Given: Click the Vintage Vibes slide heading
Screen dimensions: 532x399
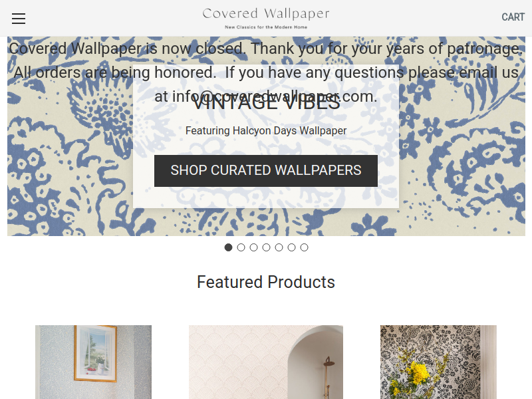Looking at the screenshot, I should pos(266,102).
